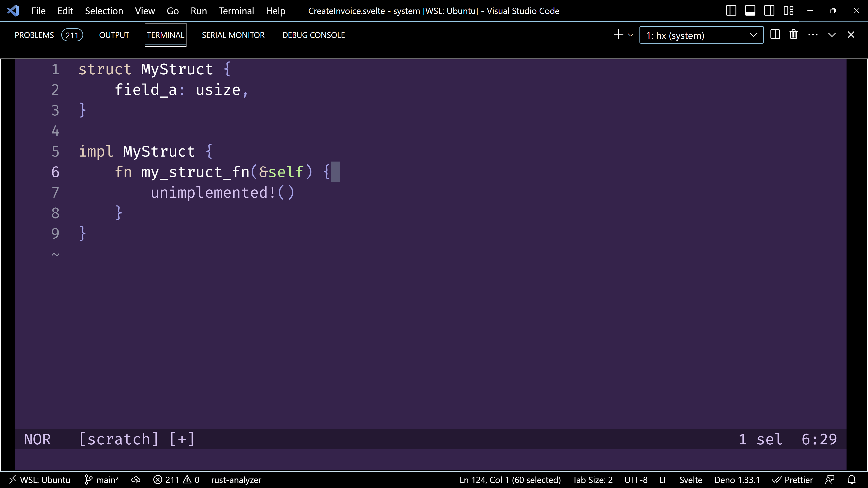
Task: Open the terminal launch profile chevron
Action: [x=630, y=35]
